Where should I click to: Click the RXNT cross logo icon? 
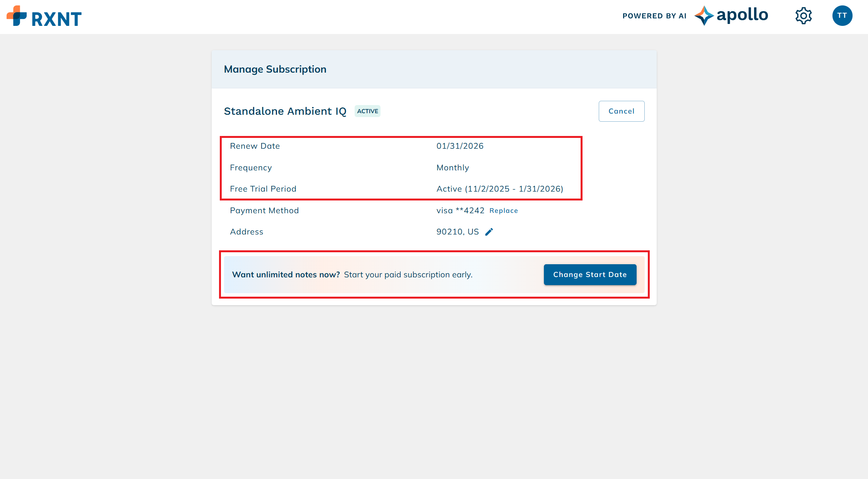point(17,16)
